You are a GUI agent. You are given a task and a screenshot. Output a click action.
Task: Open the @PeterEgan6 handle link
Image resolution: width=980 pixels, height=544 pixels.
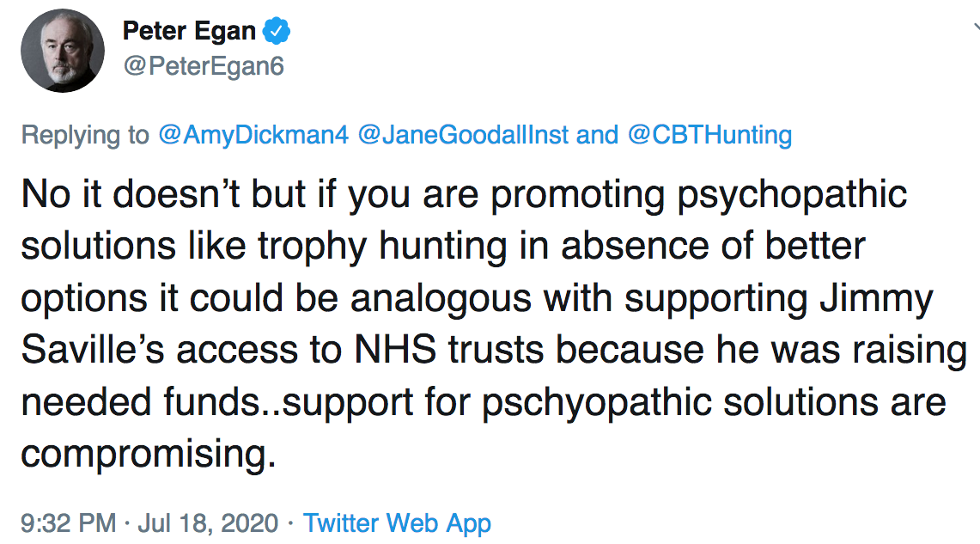pos(204,65)
